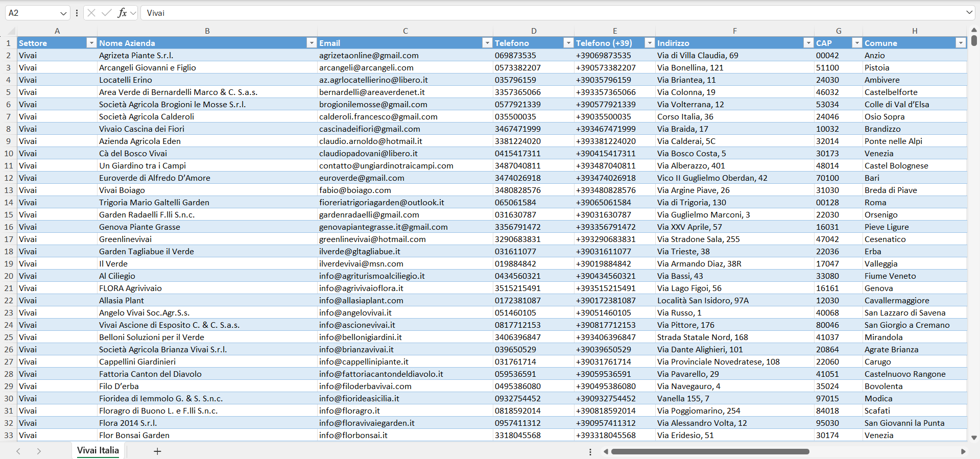Click address Via Volterrana, 12
The width and height of the screenshot is (980, 459).
tap(735, 104)
